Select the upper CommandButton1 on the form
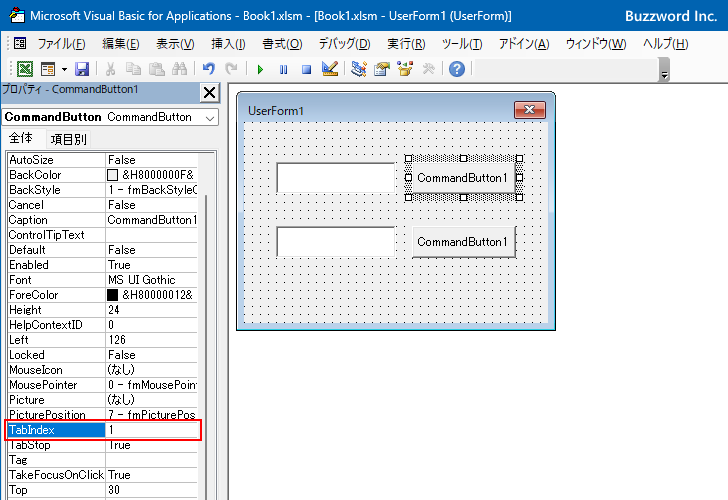728x500 pixels. pyautogui.click(x=463, y=178)
